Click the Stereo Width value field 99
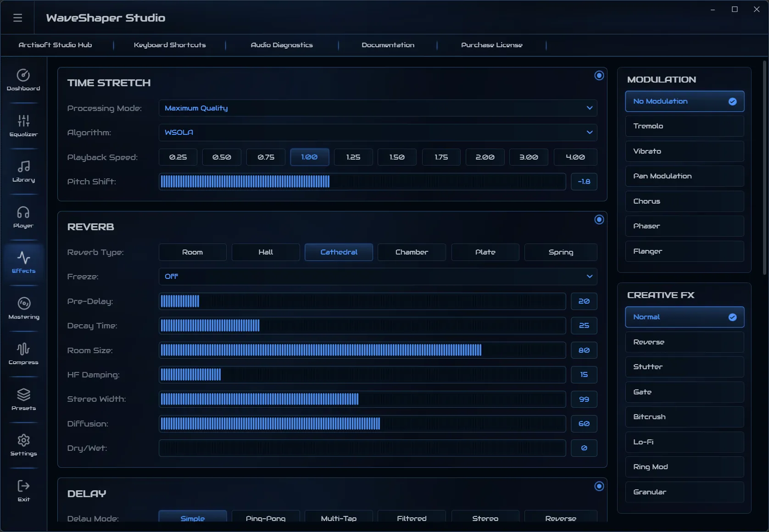The image size is (769, 532). click(x=584, y=399)
